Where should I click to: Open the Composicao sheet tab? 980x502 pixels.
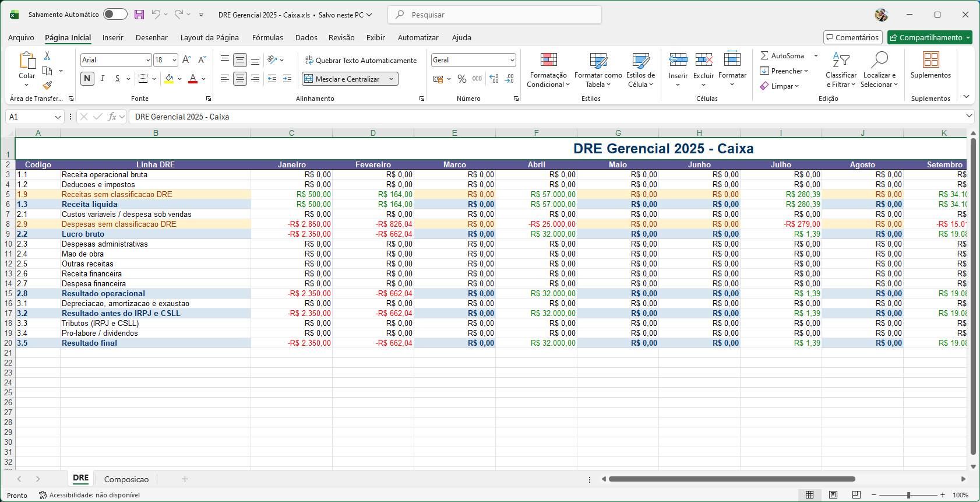[126, 479]
